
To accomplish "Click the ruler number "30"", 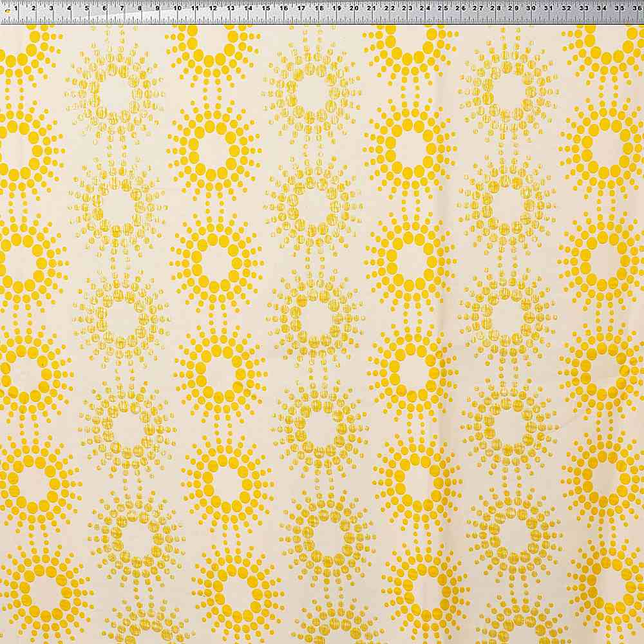I will click(x=531, y=8).
